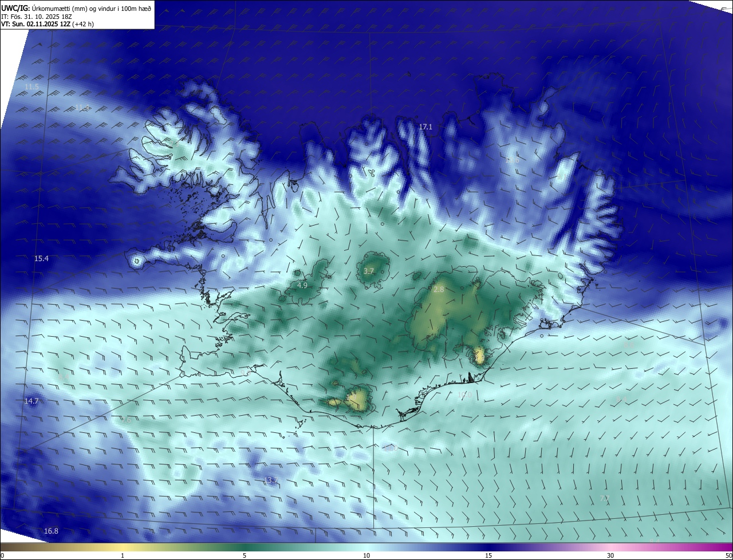The width and height of the screenshot is (733, 560).
Task: Click the 3.7 value over Hofsjökull
Action: [368, 271]
